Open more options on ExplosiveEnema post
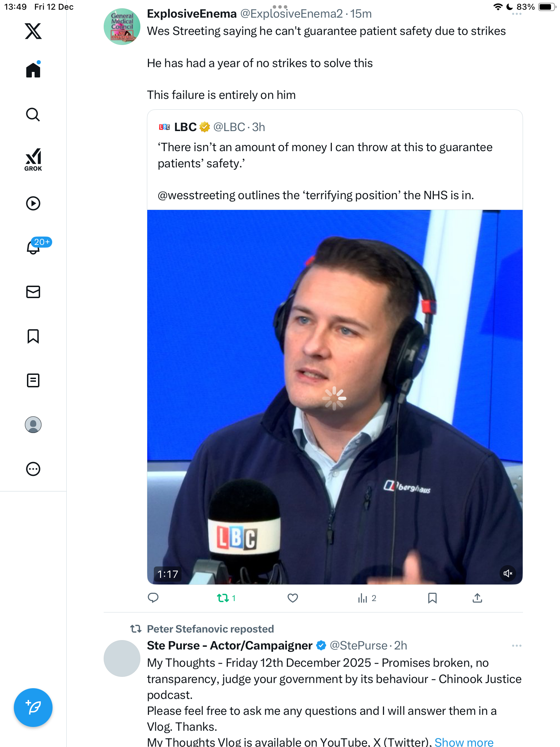The height and width of the screenshot is (747, 560). 516,14
